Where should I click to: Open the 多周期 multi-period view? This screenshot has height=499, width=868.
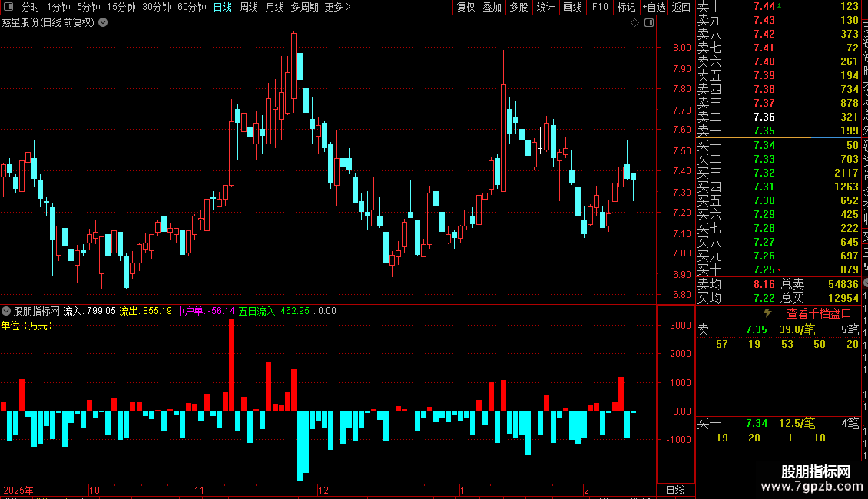tap(304, 7)
